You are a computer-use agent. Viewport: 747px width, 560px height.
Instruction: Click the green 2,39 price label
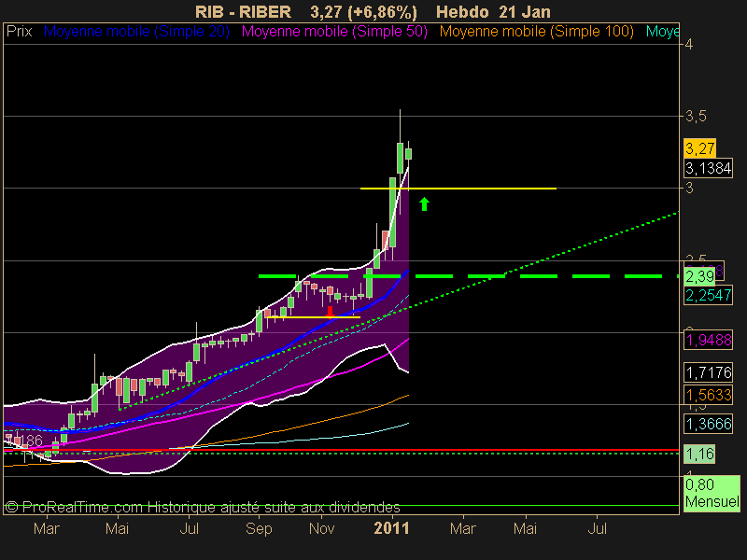(x=699, y=276)
